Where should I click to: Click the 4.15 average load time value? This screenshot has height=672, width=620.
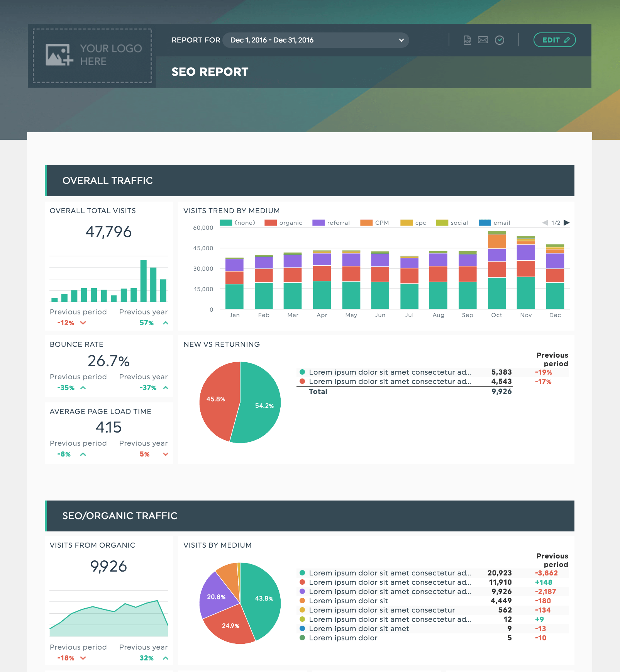(x=109, y=428)
